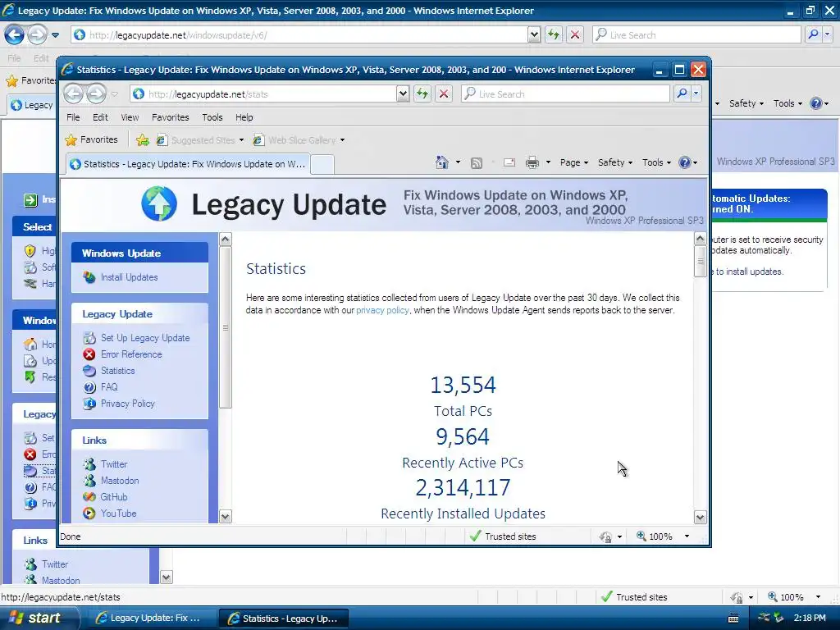
Task: Click sidebar scrollbar up arrow
Action: pos(226,239)
